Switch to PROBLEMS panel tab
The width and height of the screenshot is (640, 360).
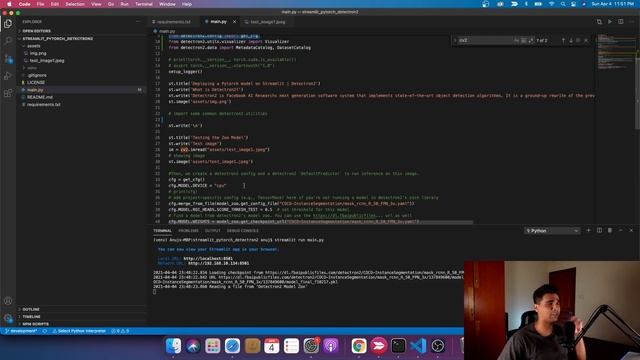click(x=188, y=231)
